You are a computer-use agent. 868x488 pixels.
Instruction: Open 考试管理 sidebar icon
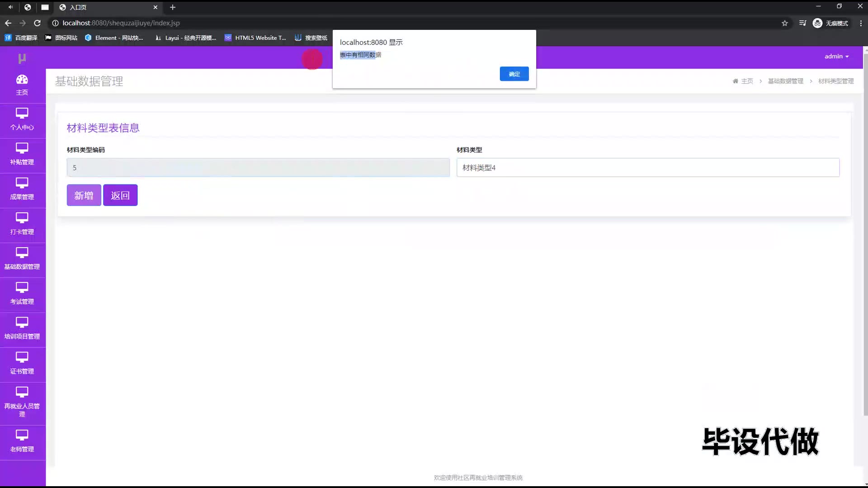22,287
